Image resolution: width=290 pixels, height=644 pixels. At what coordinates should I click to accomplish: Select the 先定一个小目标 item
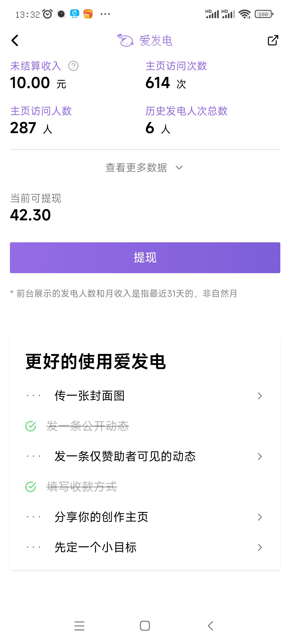[x=96, y=547]
